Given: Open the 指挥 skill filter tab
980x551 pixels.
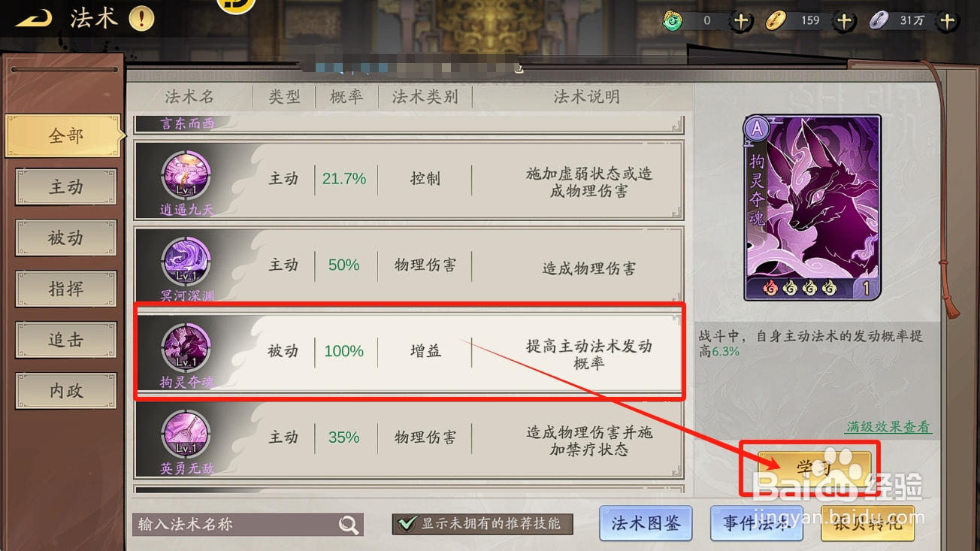Looking at the screenshot, I should (x=66, y=289).
